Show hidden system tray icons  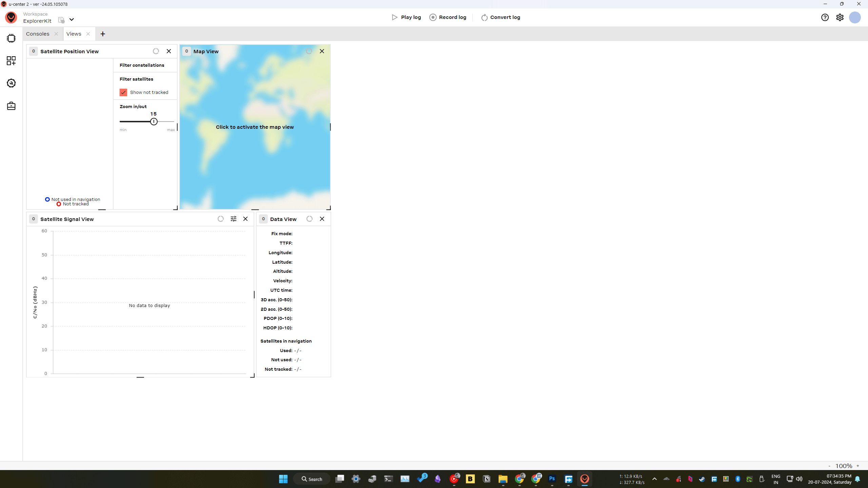coord(654,479)
